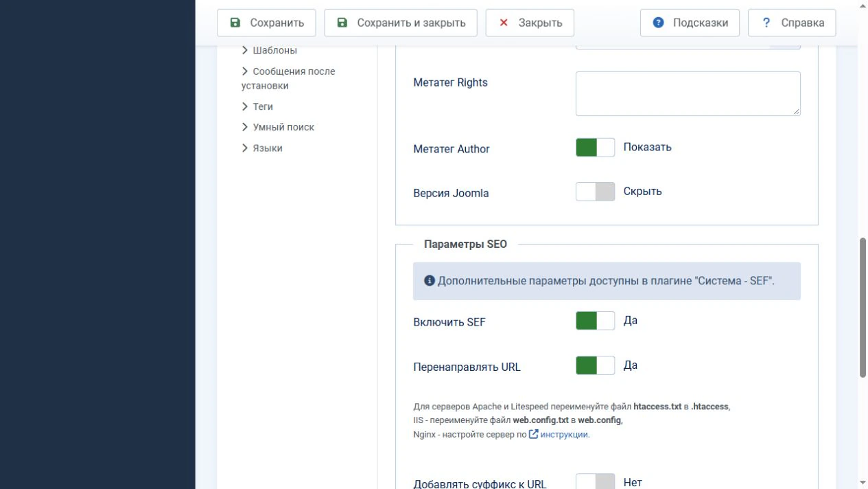Click the Параметры SEO section heading
868x489 pixels.
click(x=465, y=244)
